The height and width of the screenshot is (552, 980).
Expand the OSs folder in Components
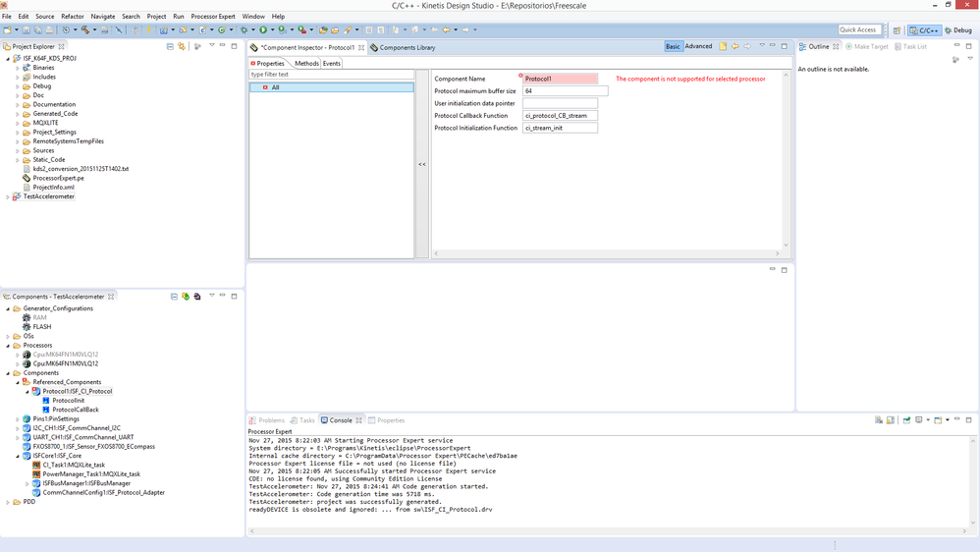[8, 336]
